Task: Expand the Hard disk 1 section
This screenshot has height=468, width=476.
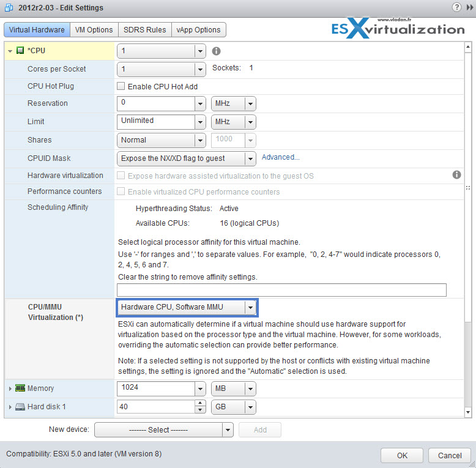Action: click(10, 407)
